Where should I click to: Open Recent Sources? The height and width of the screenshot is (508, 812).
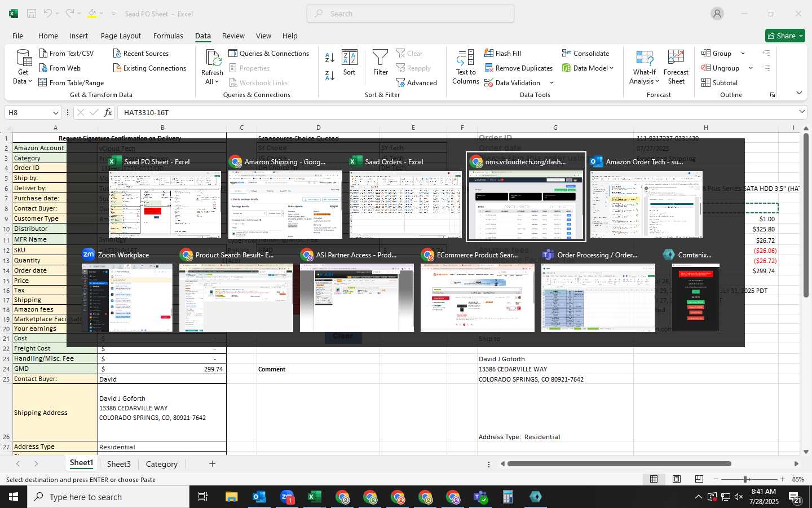coord(140,54)
